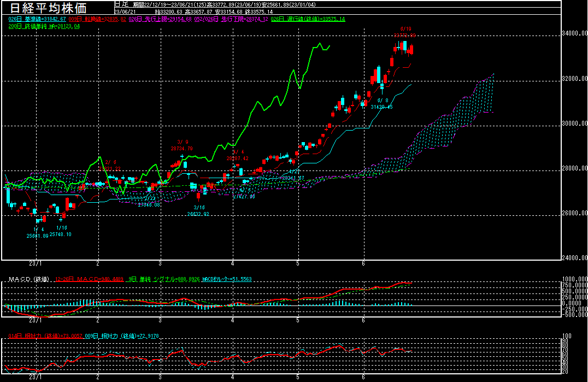Click the 34000.00 price axis label

tap(574, 33)
